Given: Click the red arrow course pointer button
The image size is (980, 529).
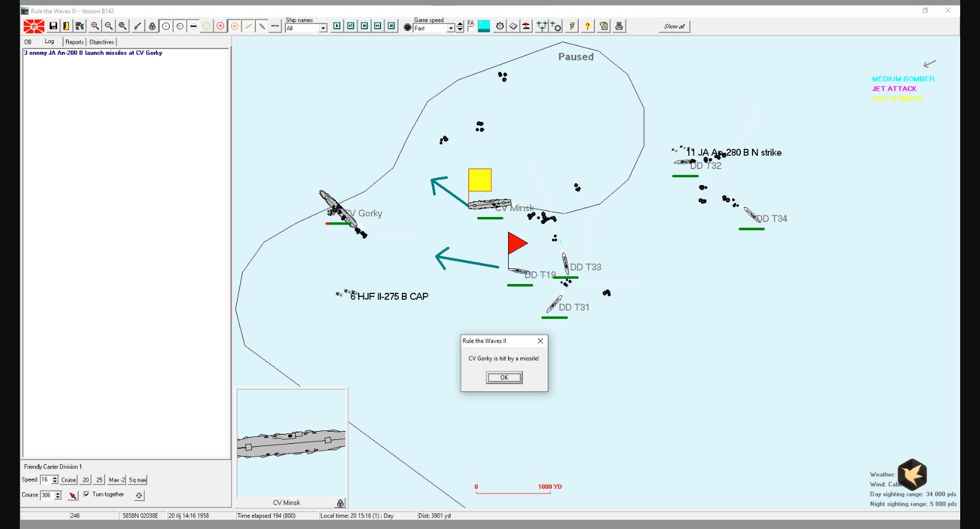Looking at the screenshot, I should pyautogui.click(x=73, y=495).
